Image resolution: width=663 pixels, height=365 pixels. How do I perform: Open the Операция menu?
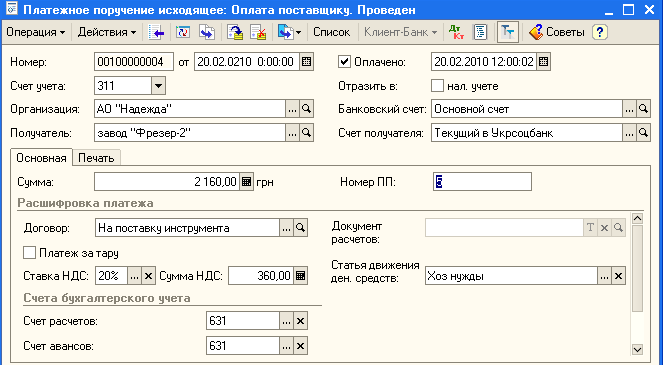tap(36, 32)
